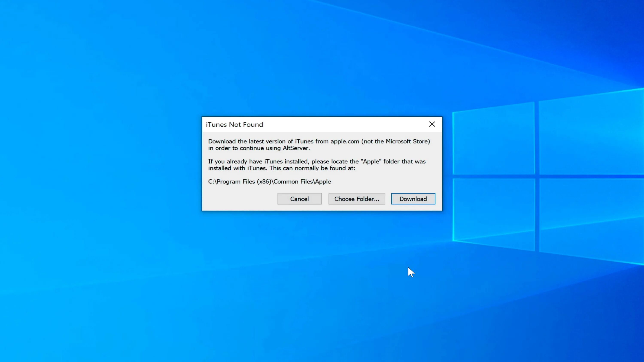
Task: Click the C:\Program Files (x86) path text
Action: point(240,182)
